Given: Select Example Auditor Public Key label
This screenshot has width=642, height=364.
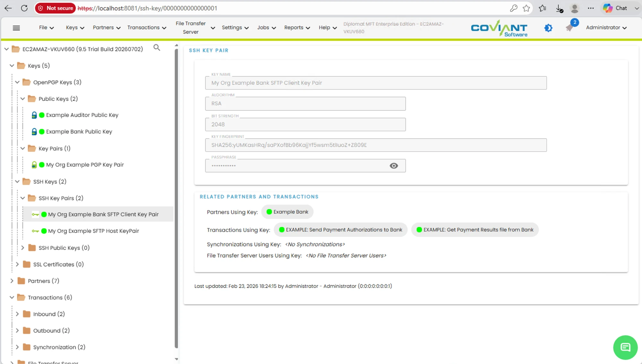Looking at the screenshot, I should coord(82,115).
